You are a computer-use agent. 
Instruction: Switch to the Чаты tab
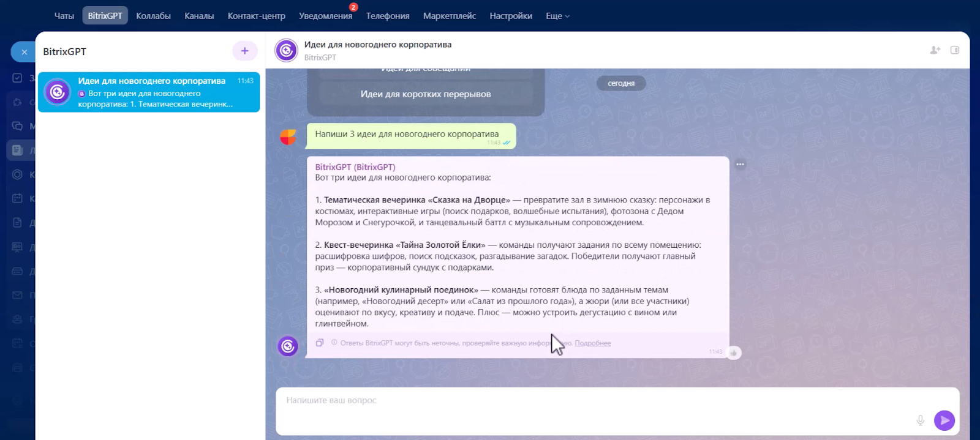pos(64,16)
